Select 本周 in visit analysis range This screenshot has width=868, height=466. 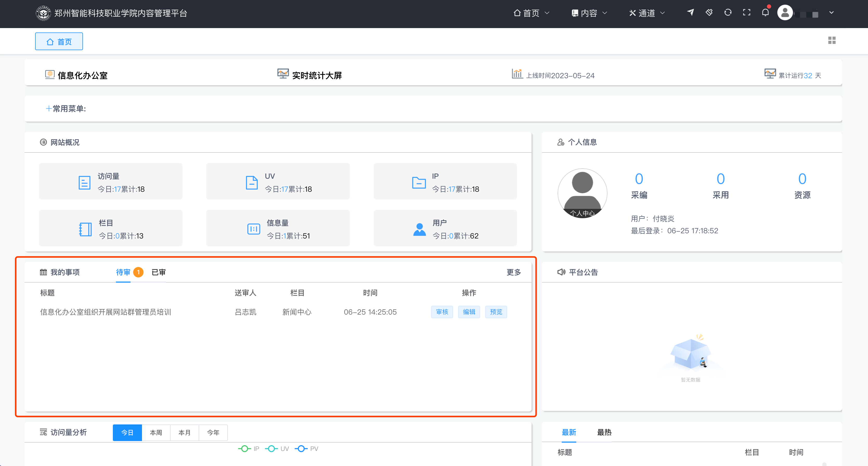coord(156,432)
